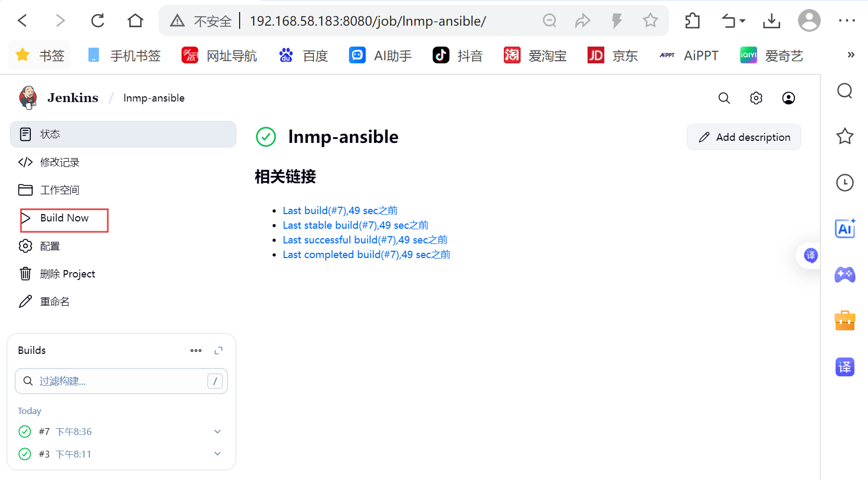This screenshot has height=480, width=868.
Task: Open the 抖音 bookmark
Action: pyautogui.click(x=458, y=55)
